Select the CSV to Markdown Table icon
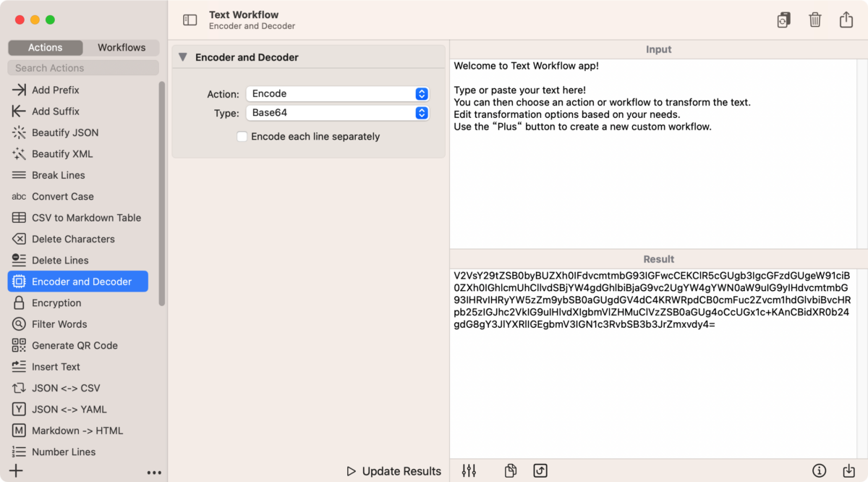This screenshot has width=868, height=482. (x=19, y=218)
